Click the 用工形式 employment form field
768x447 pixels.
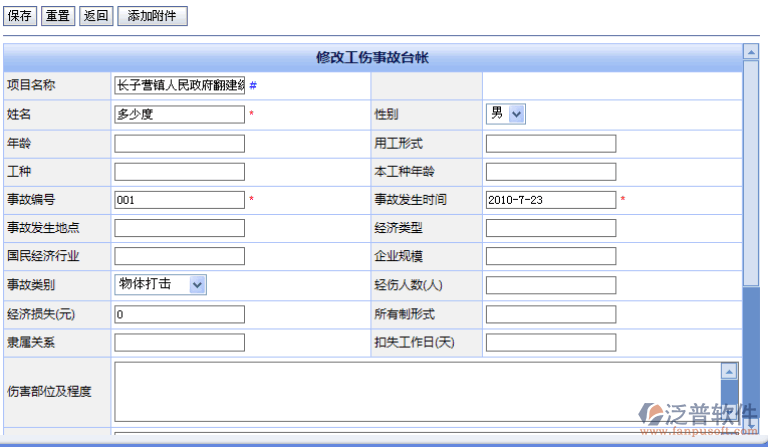coord(551,143)
